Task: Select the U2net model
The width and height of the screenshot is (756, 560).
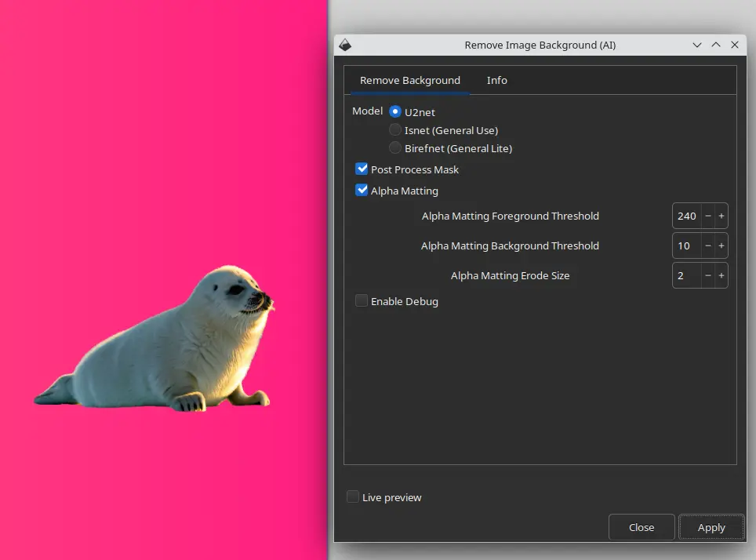Action: coord(394,111)
